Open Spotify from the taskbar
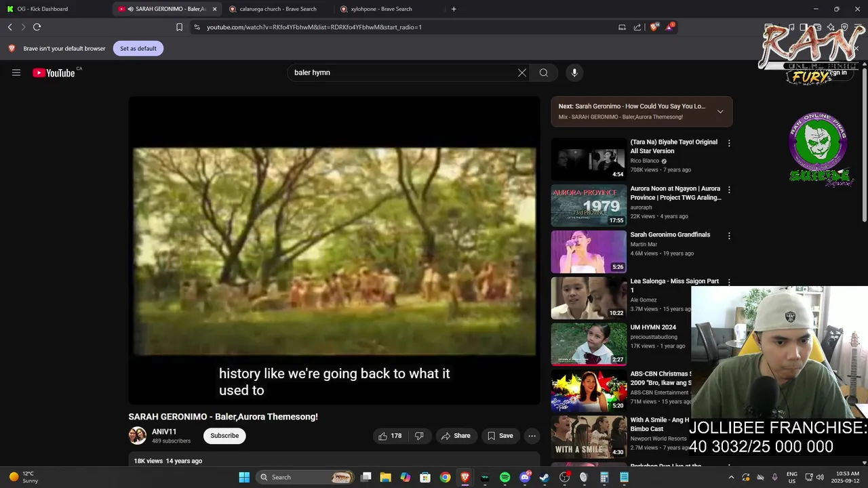Image resolution: width=868 pixels, height=488 pixels. [505, 477]
